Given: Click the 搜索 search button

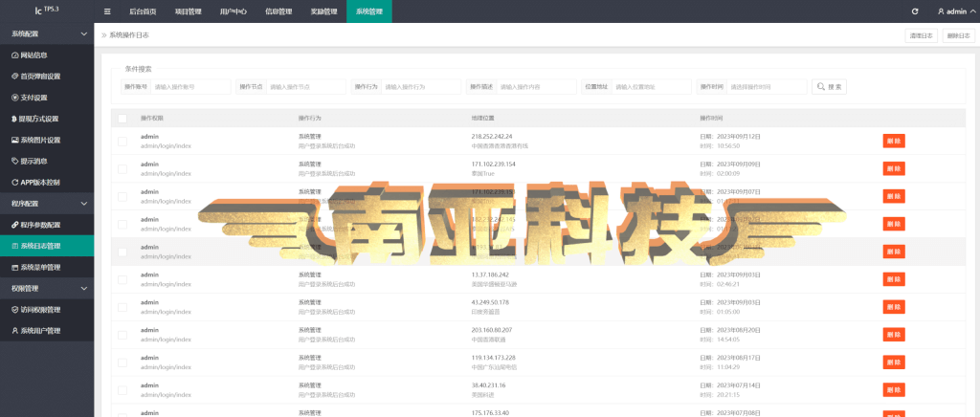Looking at the screenshot, I should click(830, 87).
